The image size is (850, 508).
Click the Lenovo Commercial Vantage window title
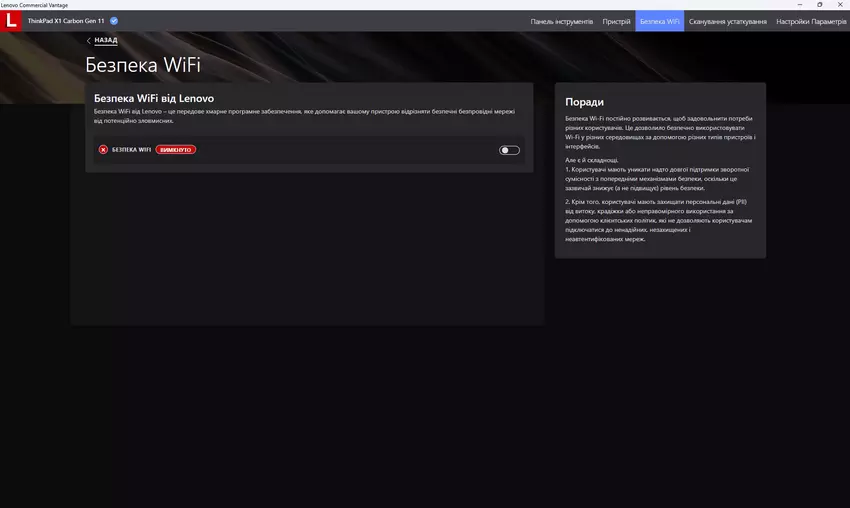pos(38,4)
